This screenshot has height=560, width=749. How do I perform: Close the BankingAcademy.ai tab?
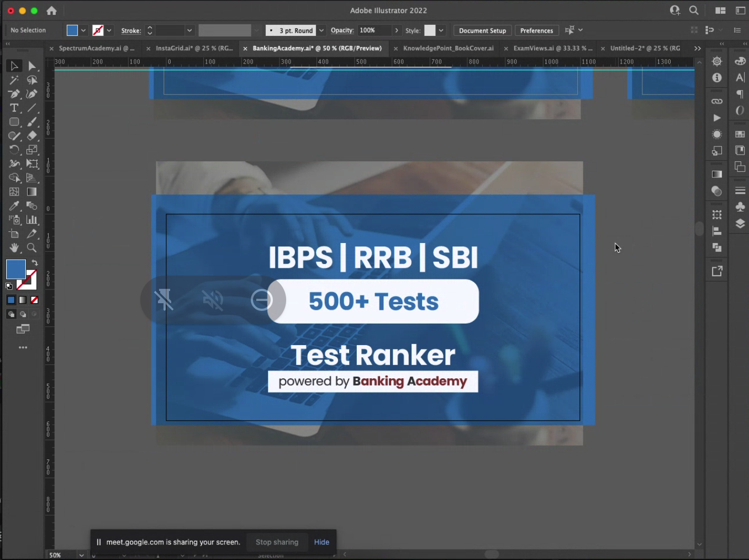coord(245,49)
